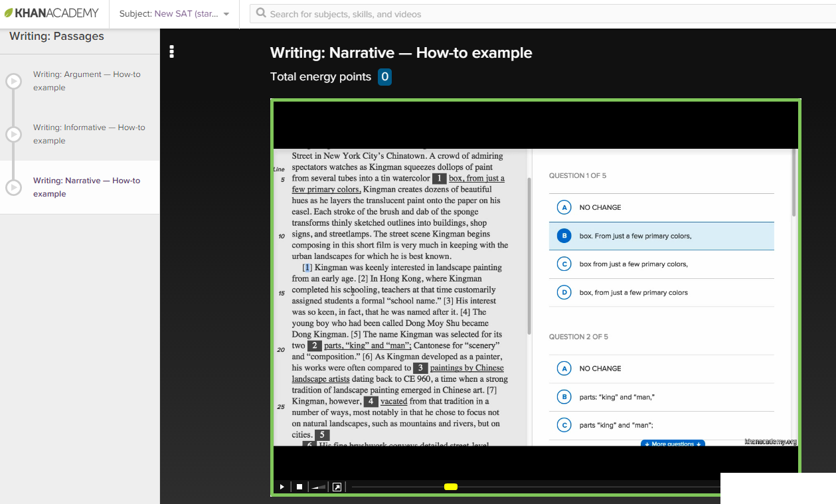Open the three-dot sidebar menu
Viewport: 836px width, 504px height.
172,52
